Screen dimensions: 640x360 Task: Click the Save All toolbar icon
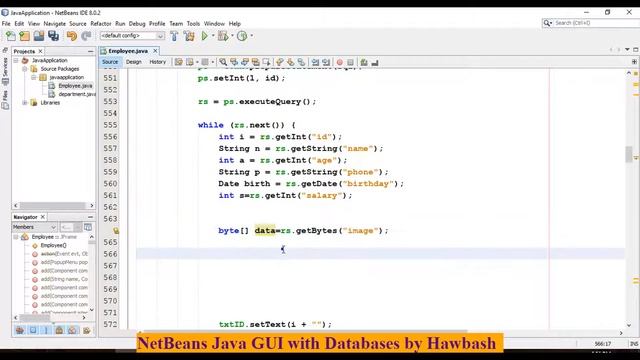(53, 36)
